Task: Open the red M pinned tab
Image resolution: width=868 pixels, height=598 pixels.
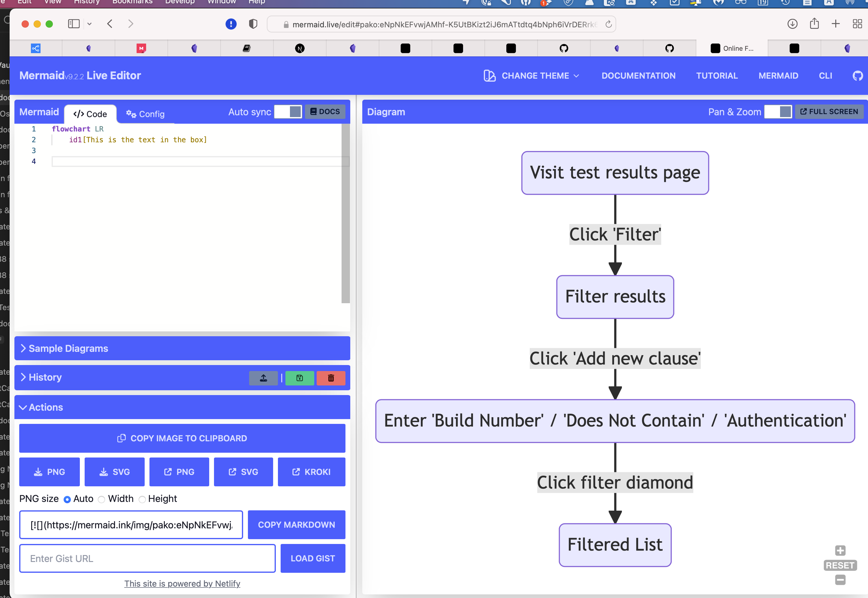Action: click(141, 48)
